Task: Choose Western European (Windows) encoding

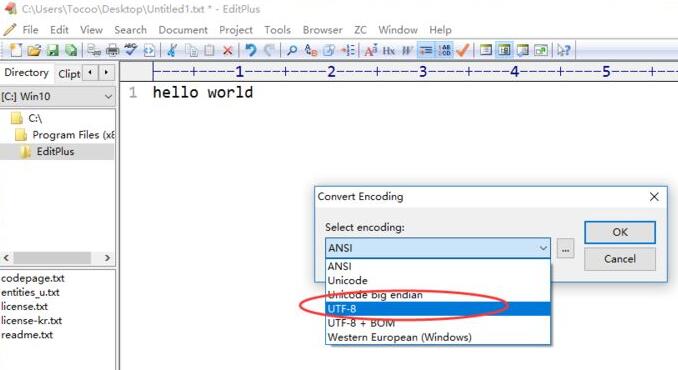Action: click(x=438, y=338)
